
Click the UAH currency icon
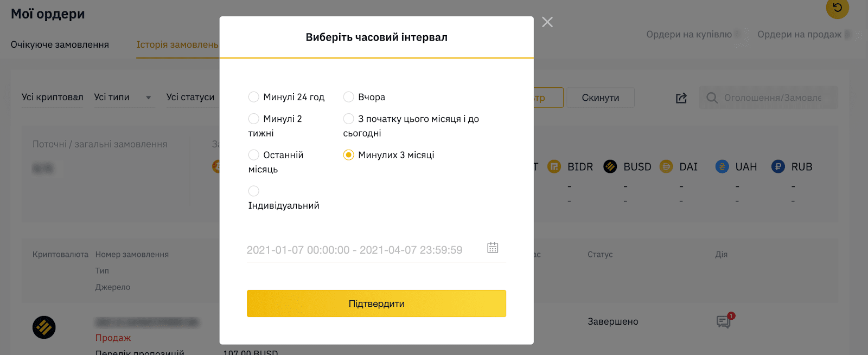pos(722,166)
